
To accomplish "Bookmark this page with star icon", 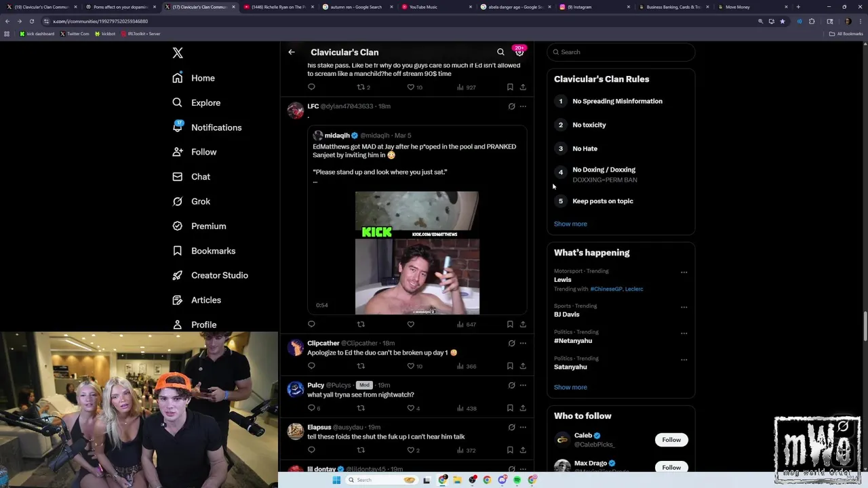I will tap(782, 21).
